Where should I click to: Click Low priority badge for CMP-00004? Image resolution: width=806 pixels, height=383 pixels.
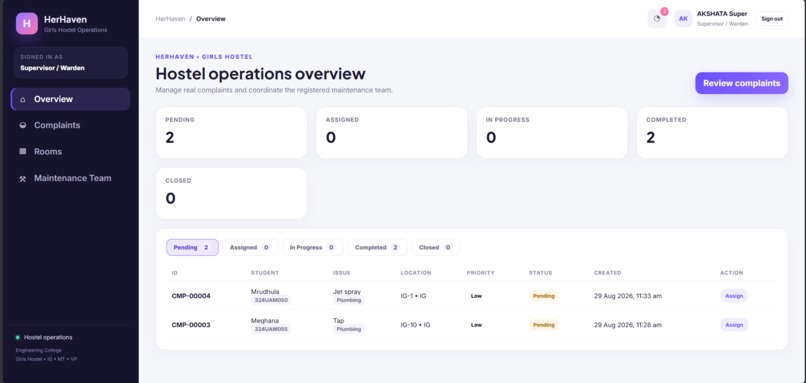coord(477,296)
